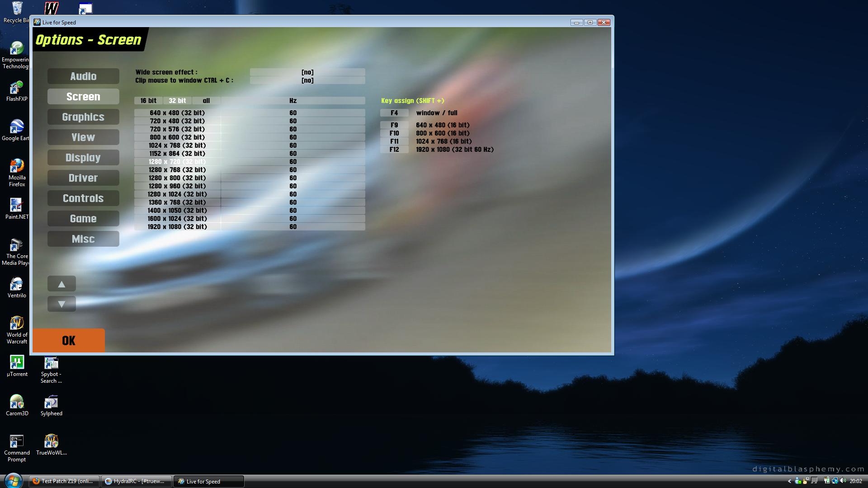Launch the µTorrent desktop icon

pos(17,363)
